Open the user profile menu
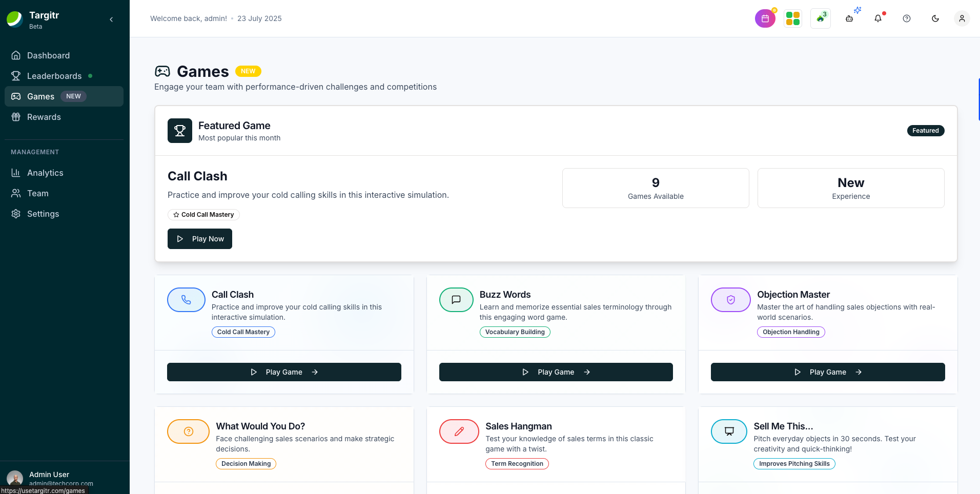This screenshot has width=980, height=494. pyautogui.click(x=962, y=18)
